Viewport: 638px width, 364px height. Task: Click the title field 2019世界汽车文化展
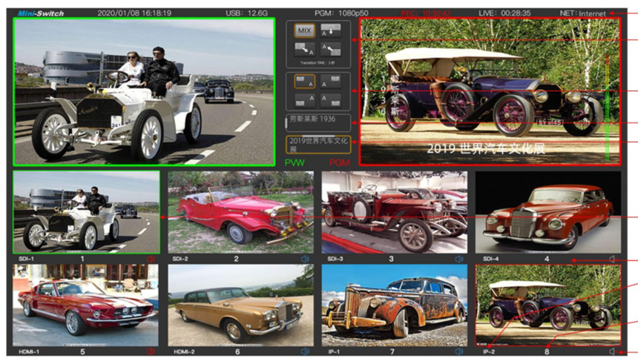click(318, 145)
